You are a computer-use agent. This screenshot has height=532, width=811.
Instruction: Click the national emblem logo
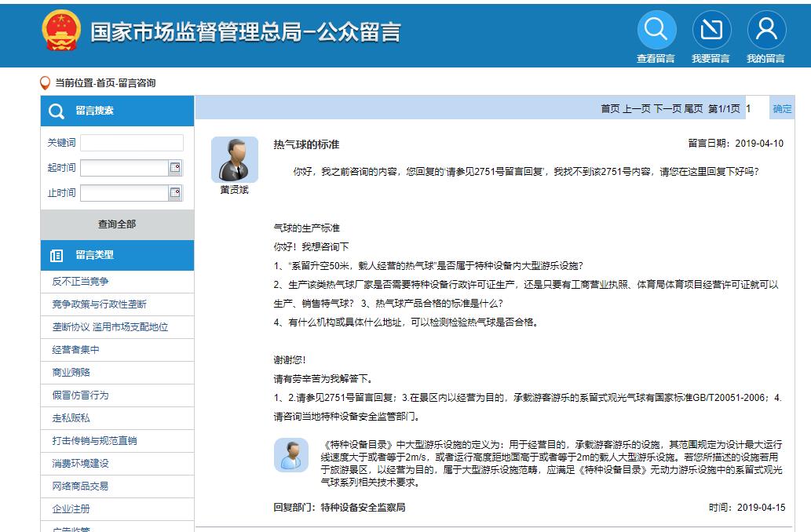61,31
